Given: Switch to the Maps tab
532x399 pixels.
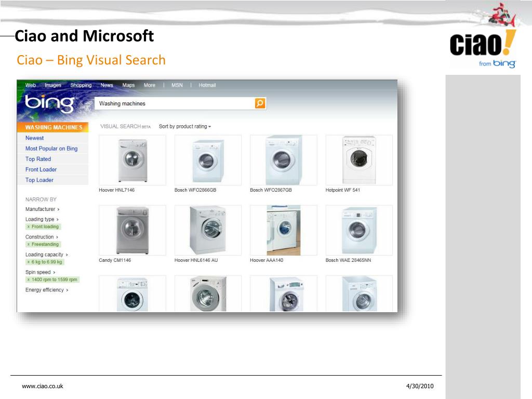Looking at the screenshot, I should 128,85.
